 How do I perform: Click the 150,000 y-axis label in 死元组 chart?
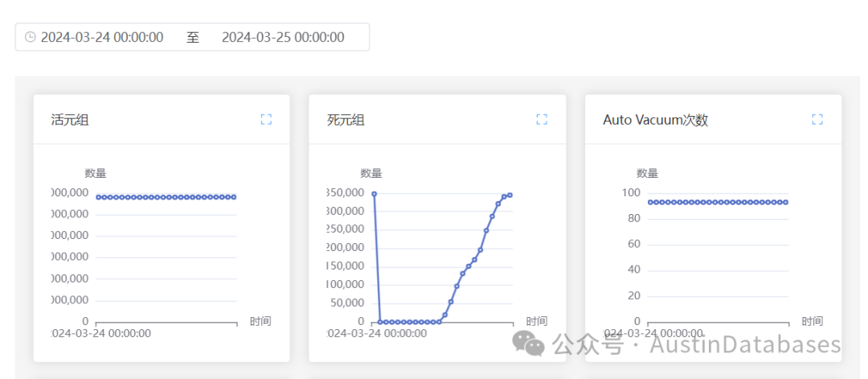(346, 266)
